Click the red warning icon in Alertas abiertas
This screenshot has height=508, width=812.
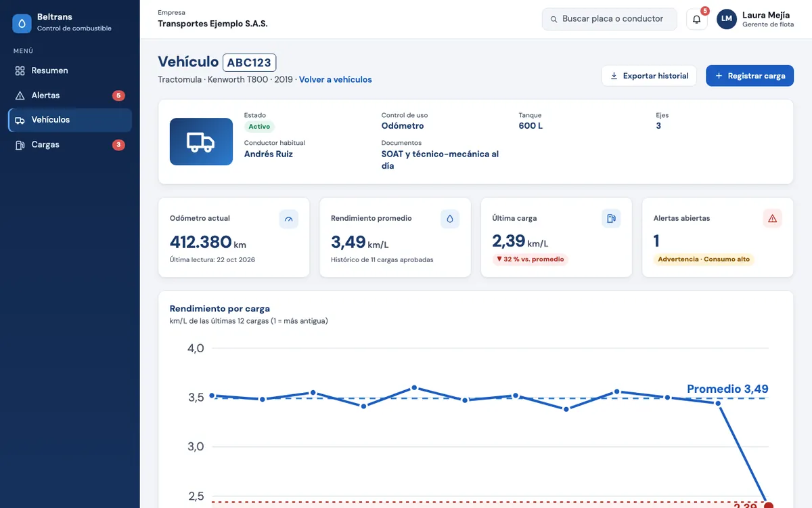pos(772,219)
